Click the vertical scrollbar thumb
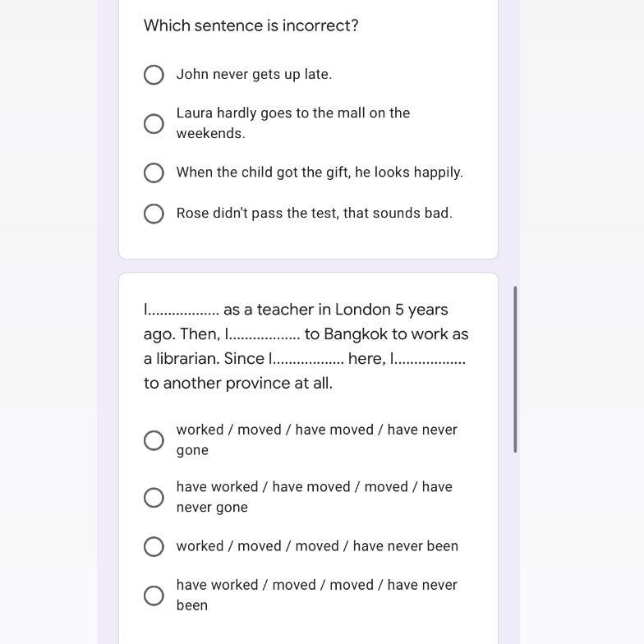The height and width of the screenshot is (644, 644). pos(515,369)
